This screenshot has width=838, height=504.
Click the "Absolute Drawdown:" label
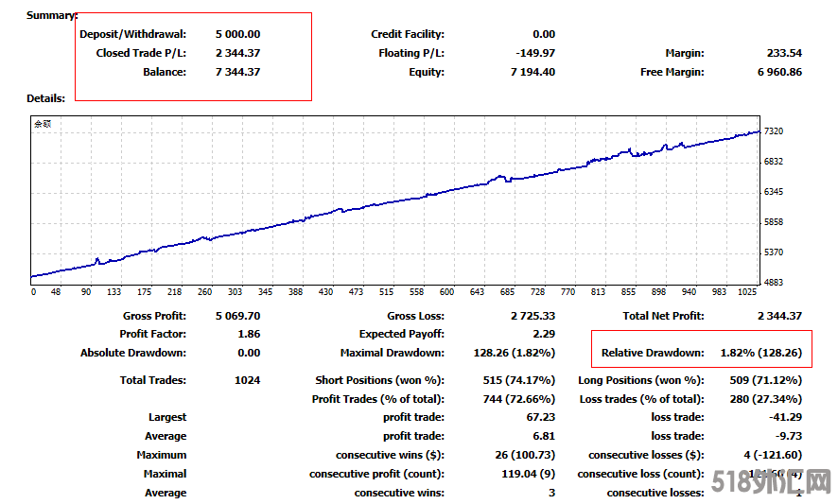(133, 353)
